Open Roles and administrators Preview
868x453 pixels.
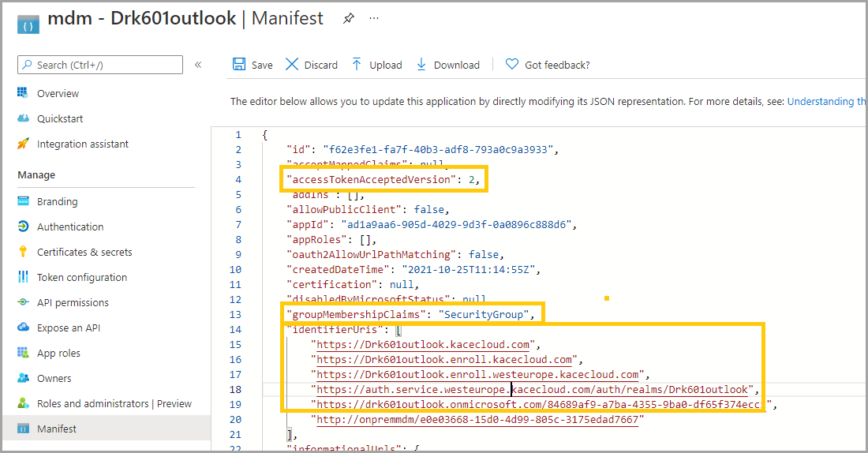(x=114, y=403)
